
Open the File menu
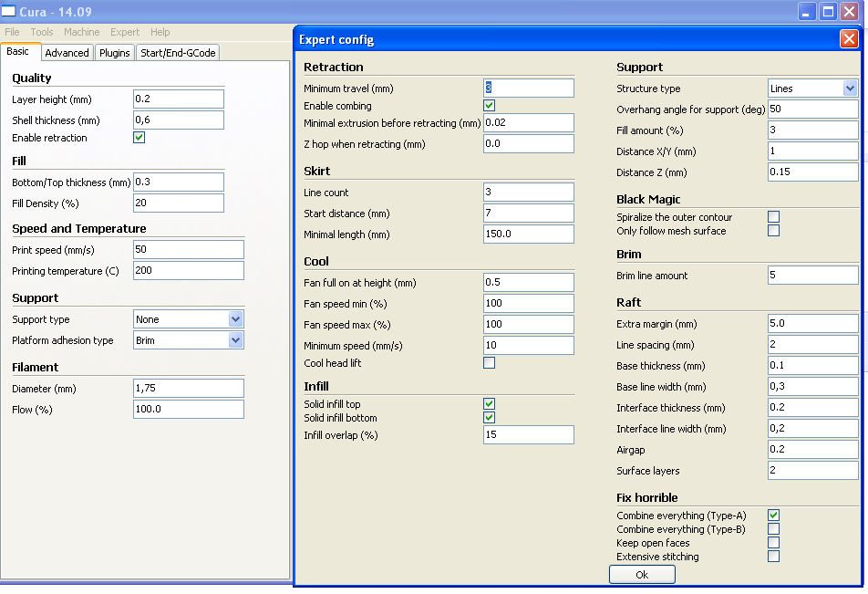pyautogui.click(x=12, y=32)
